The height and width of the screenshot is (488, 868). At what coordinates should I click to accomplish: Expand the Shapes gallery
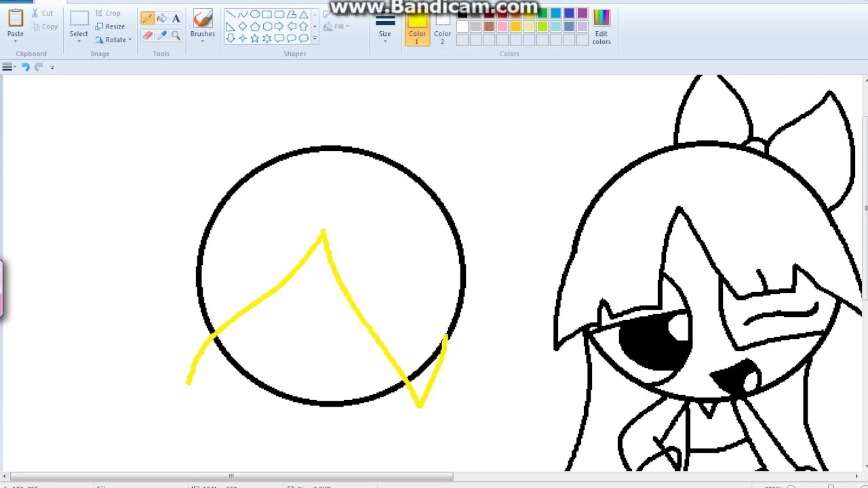(x=314, y=39)
